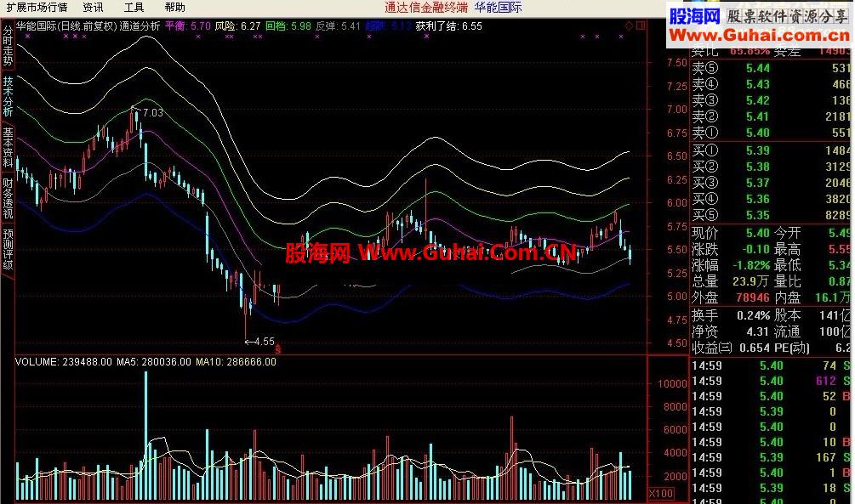Click the 现价 current price value
The image size is (855, 504).
(758, 233)
